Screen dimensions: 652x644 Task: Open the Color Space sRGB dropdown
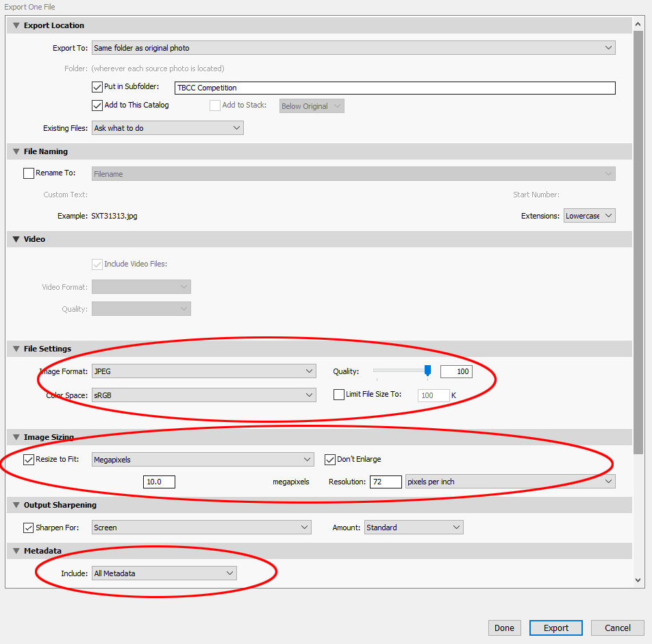pos(203,395)
